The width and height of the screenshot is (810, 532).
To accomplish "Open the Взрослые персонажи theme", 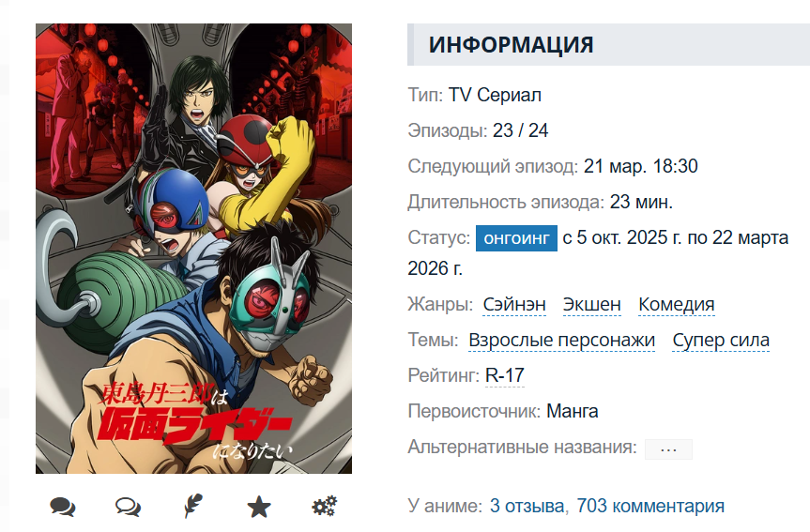I will (x=561, y=341).
